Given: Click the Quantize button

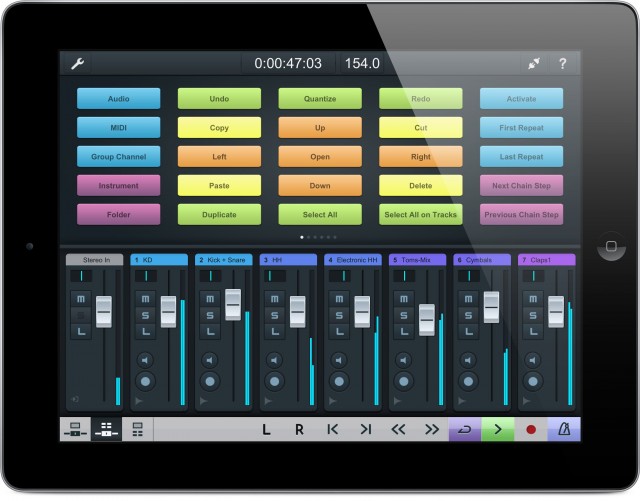Looking at the screenshot, I should click(x=319, y=99).
